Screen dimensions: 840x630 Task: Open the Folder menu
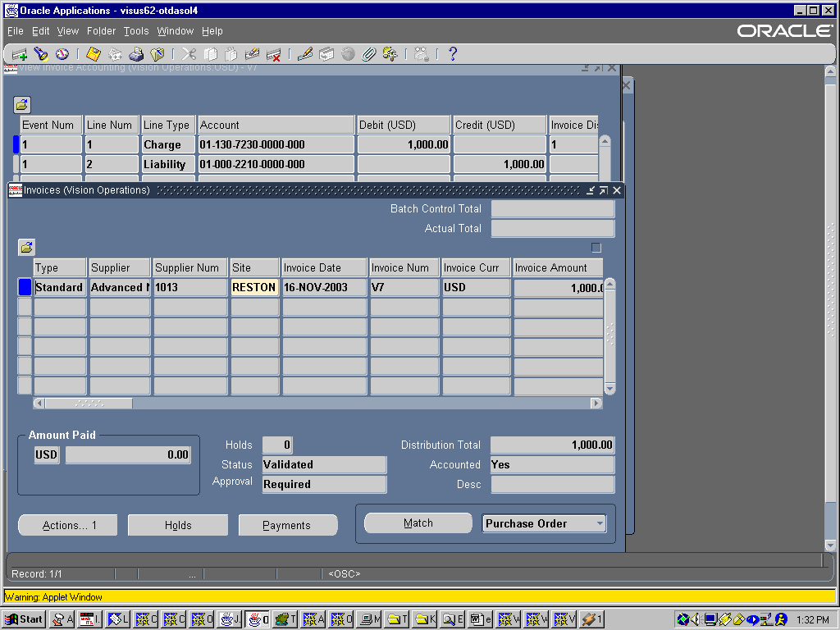[x=101, y=31]
